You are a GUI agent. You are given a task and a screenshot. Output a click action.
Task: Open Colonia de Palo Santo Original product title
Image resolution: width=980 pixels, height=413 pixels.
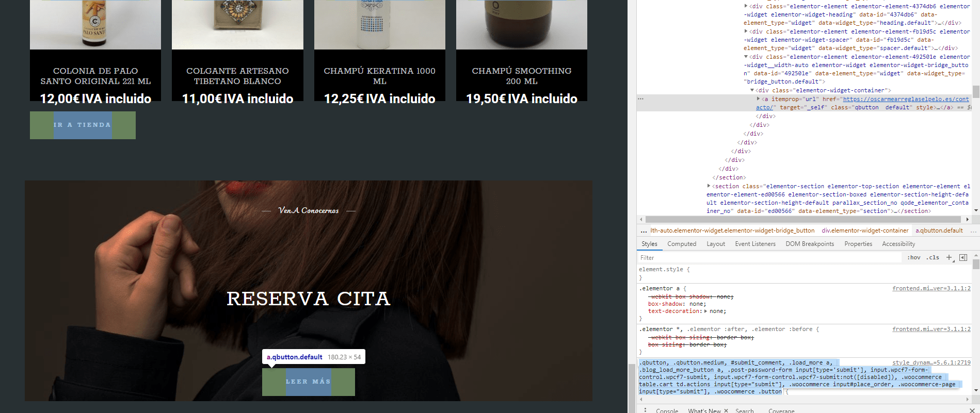pos(95,76)
